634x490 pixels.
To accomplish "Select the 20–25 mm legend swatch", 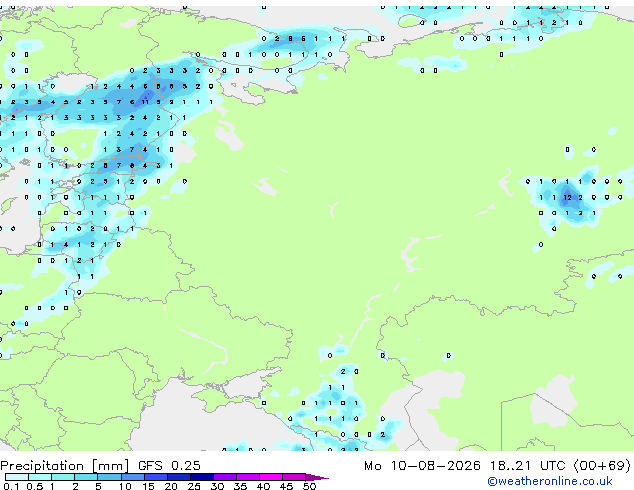I will click(178, 477).
